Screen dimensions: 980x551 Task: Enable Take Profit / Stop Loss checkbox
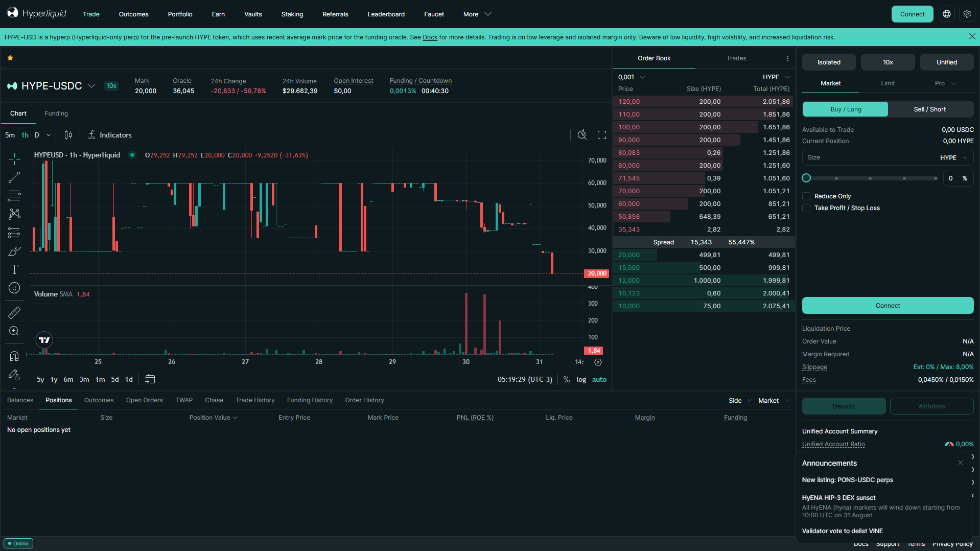[806, 208]
